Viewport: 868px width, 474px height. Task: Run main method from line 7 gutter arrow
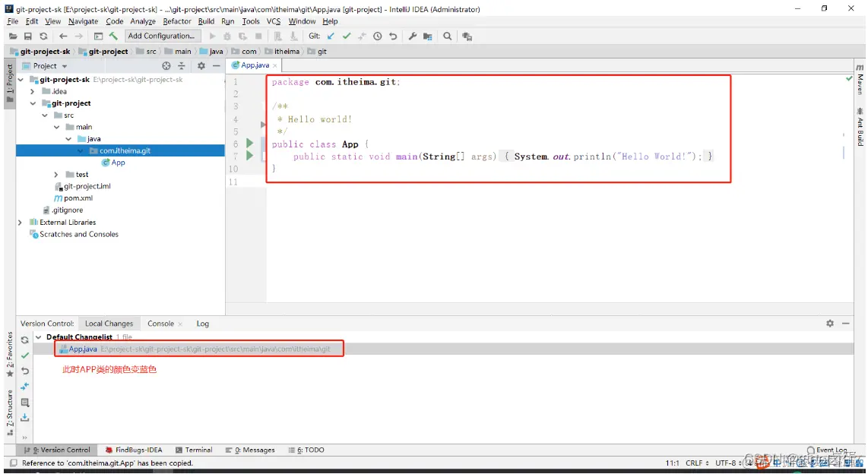click(249, 156)
